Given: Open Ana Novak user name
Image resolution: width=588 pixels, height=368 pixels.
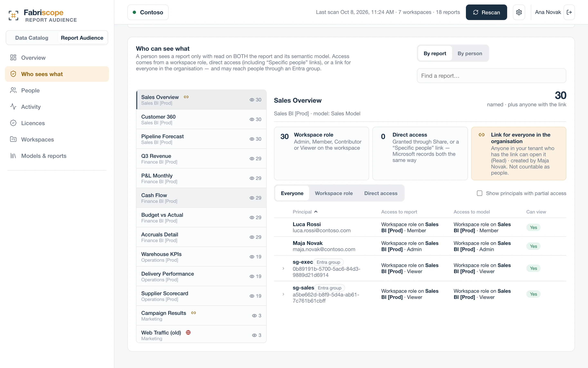Looking at the screenshot, I should pos(548,12).
